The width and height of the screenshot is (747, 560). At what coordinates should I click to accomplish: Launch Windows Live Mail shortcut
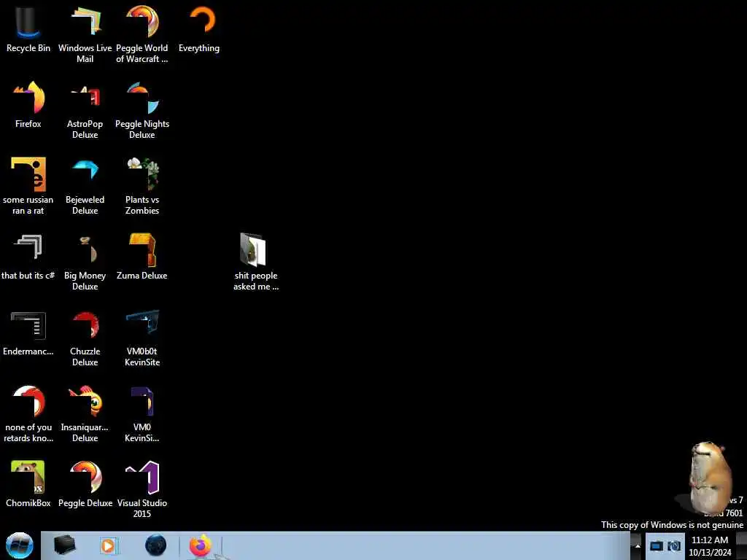pos(85,34)
